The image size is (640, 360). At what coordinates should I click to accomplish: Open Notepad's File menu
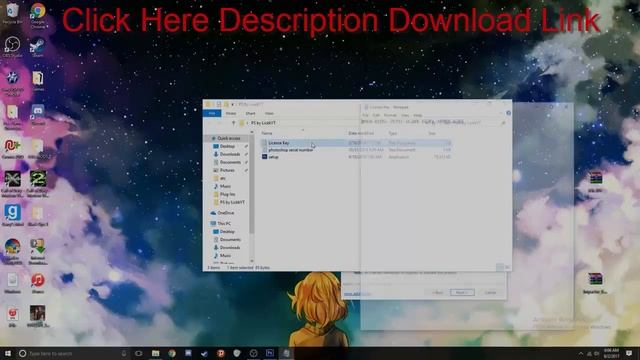pyautogui.click(x=365, y=115)
